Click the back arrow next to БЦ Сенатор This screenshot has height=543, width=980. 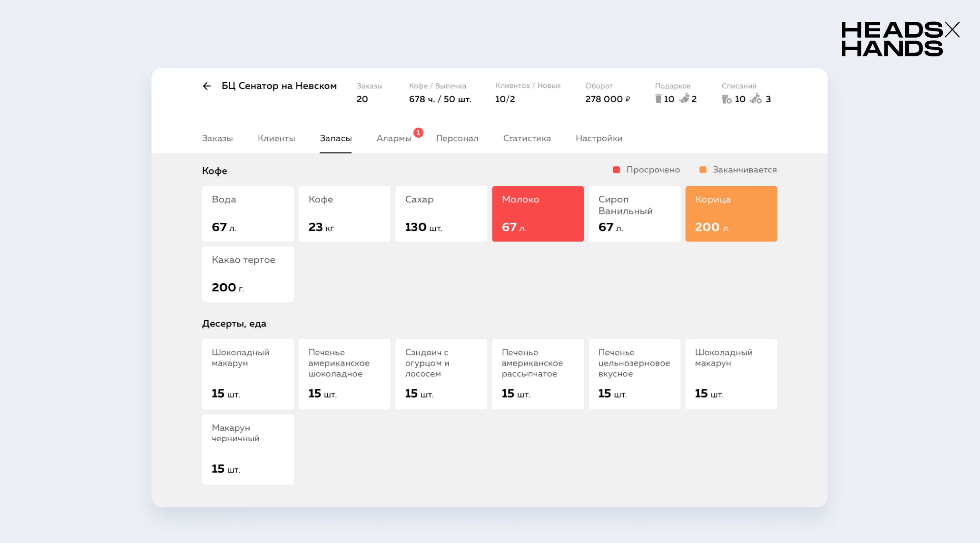point(207,86)
